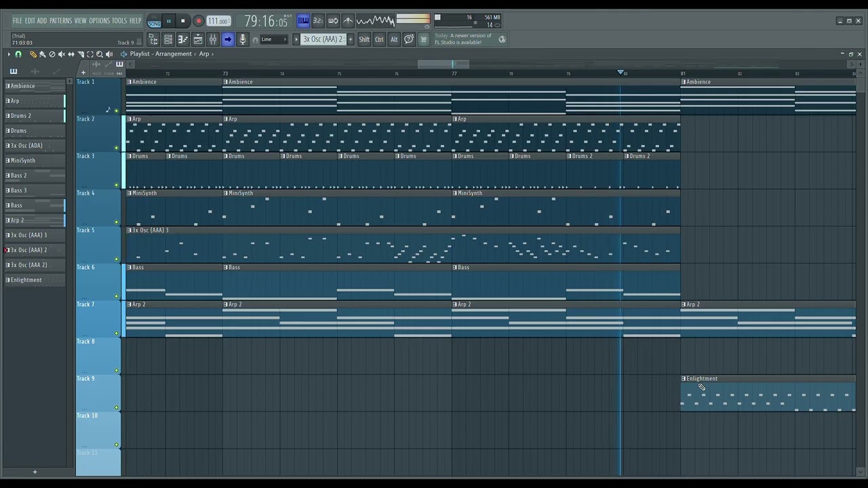Select the Draw pencil tool
The image size is (868, 488).
click(33, 54)
